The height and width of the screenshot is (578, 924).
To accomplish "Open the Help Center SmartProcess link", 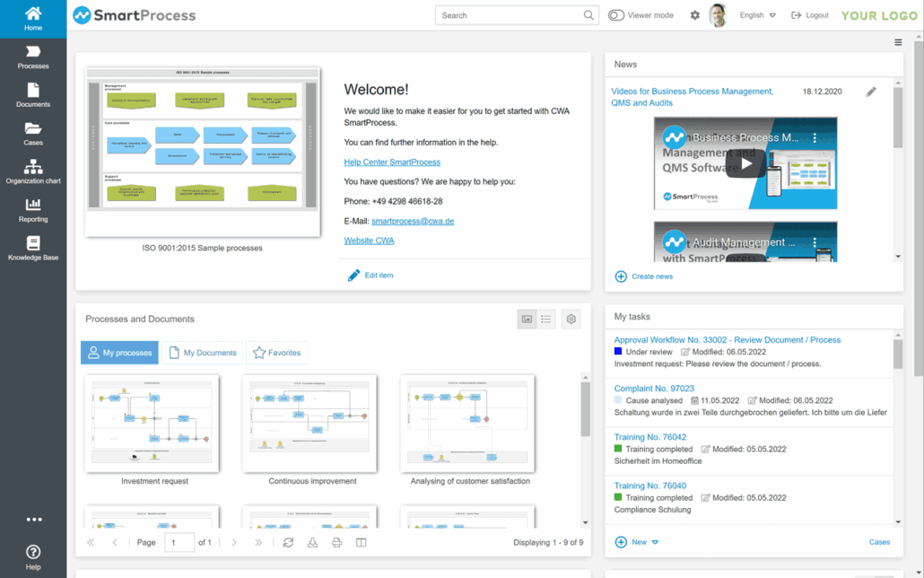I will tap(395, 162).
